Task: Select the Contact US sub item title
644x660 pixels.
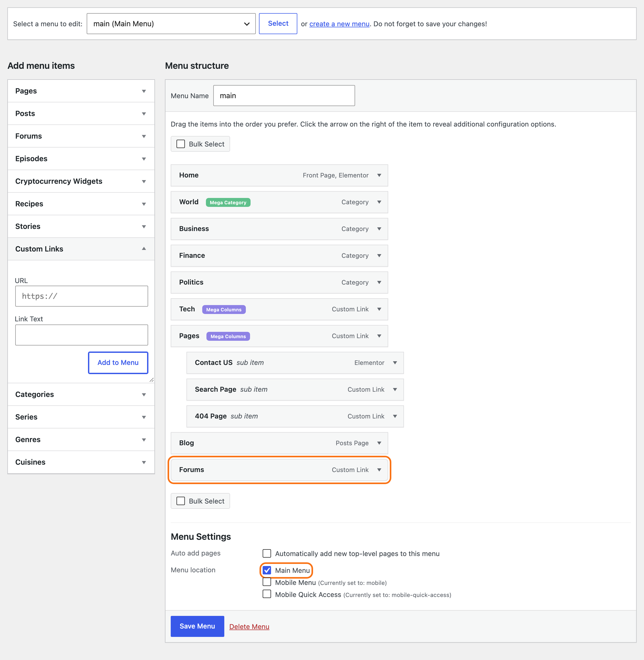Action: click(x=214, y=363)
